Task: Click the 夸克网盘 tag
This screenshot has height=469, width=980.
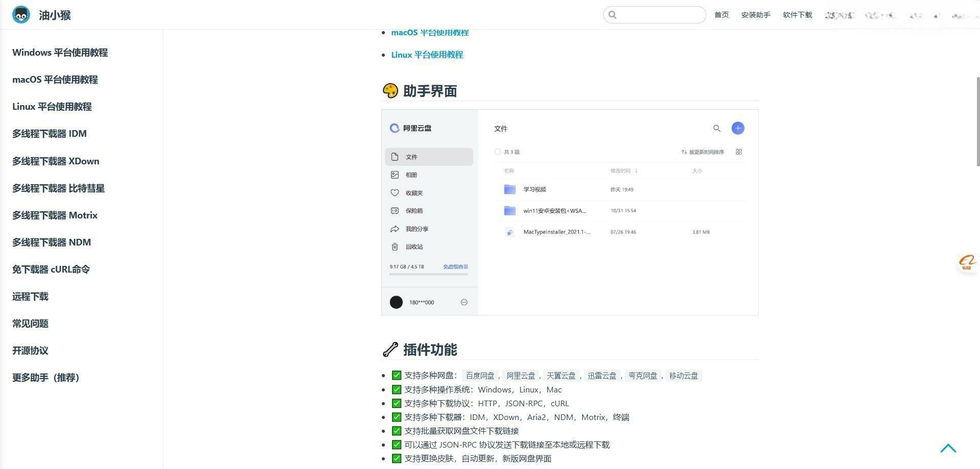Action: pos(643,376)
